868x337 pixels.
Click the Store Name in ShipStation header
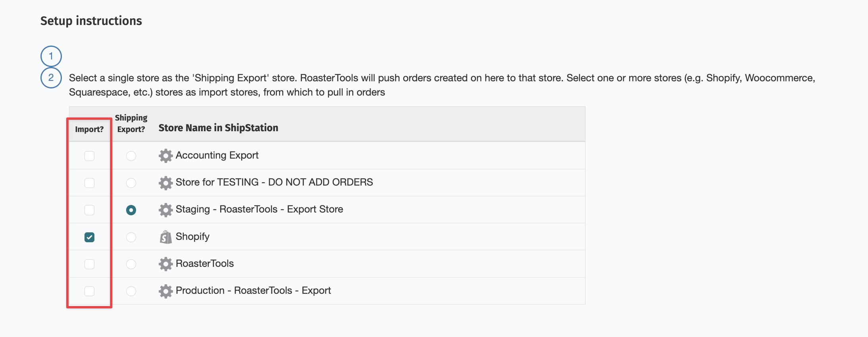(218, 128)
